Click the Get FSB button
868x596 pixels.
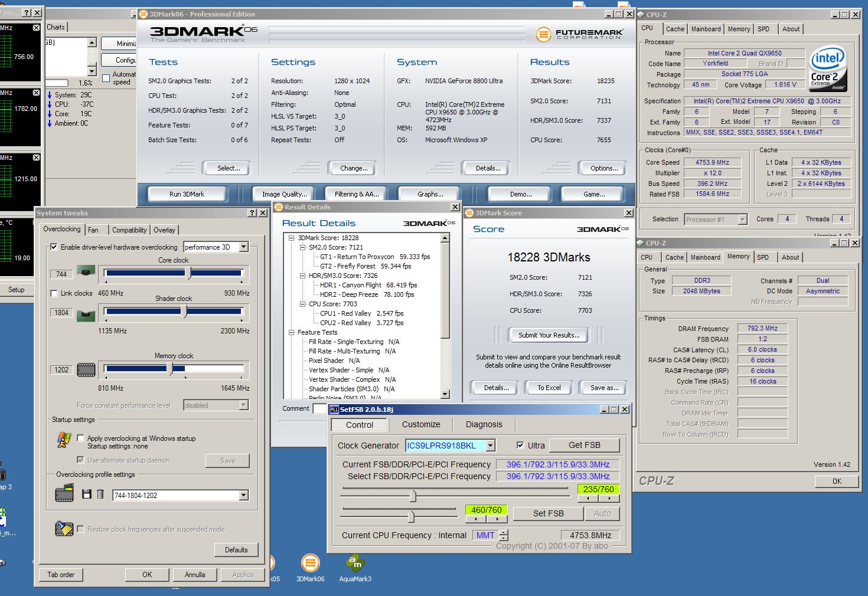coord(585,445)
